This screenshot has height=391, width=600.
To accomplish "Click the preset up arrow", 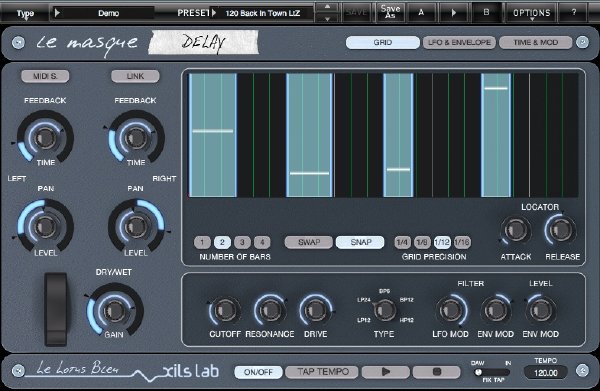I will [327, 7].
